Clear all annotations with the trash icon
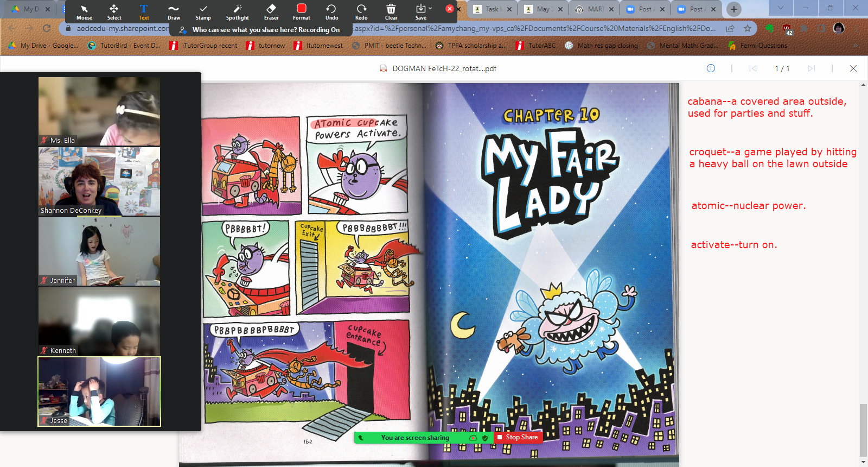Screen dimensions: 868x467 (391, 12)
